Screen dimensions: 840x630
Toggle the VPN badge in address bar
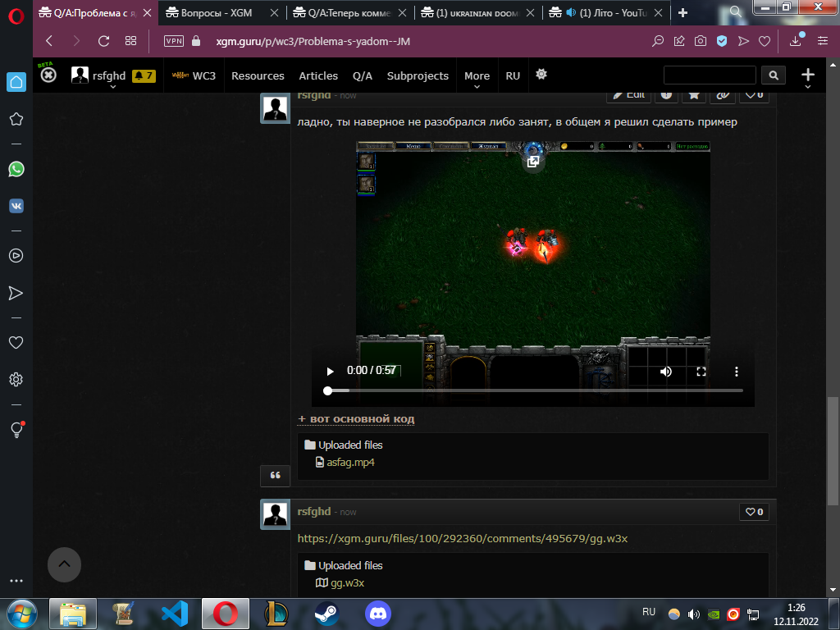click(x=174, y=41)
